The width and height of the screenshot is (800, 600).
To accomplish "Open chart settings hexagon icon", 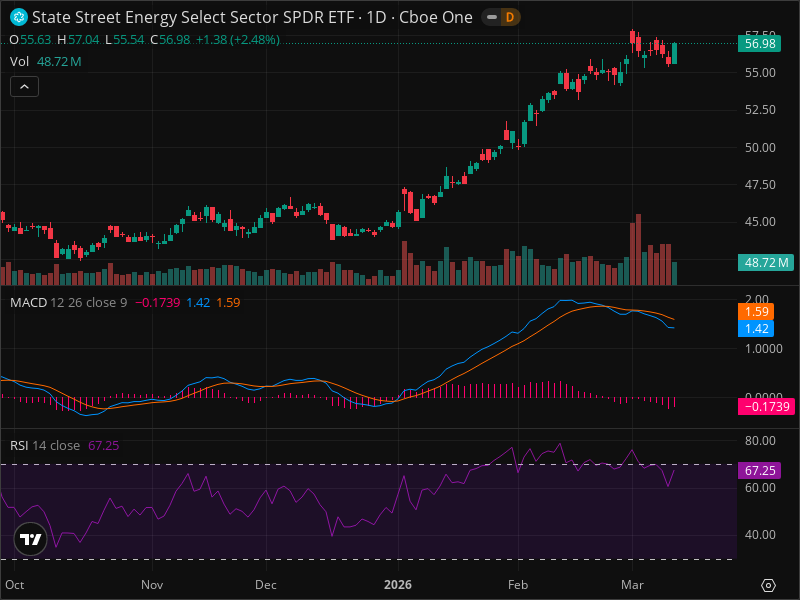I will tap(768, 585).
